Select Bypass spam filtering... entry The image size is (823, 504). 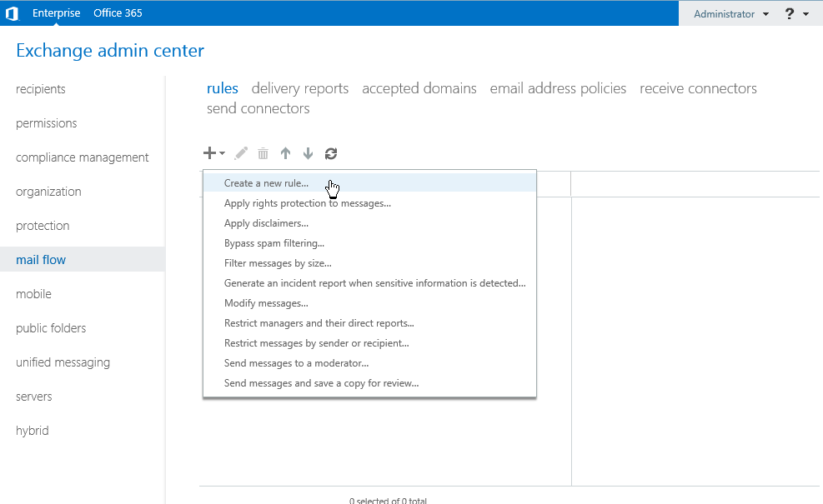369,242
